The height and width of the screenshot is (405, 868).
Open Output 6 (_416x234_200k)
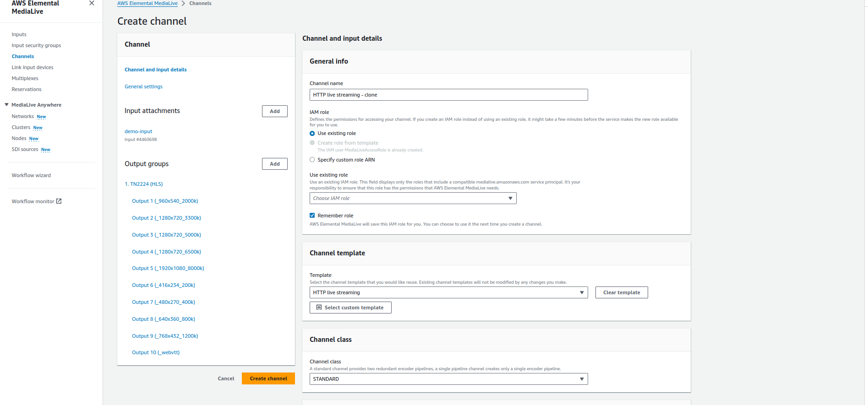pos(164,285)
